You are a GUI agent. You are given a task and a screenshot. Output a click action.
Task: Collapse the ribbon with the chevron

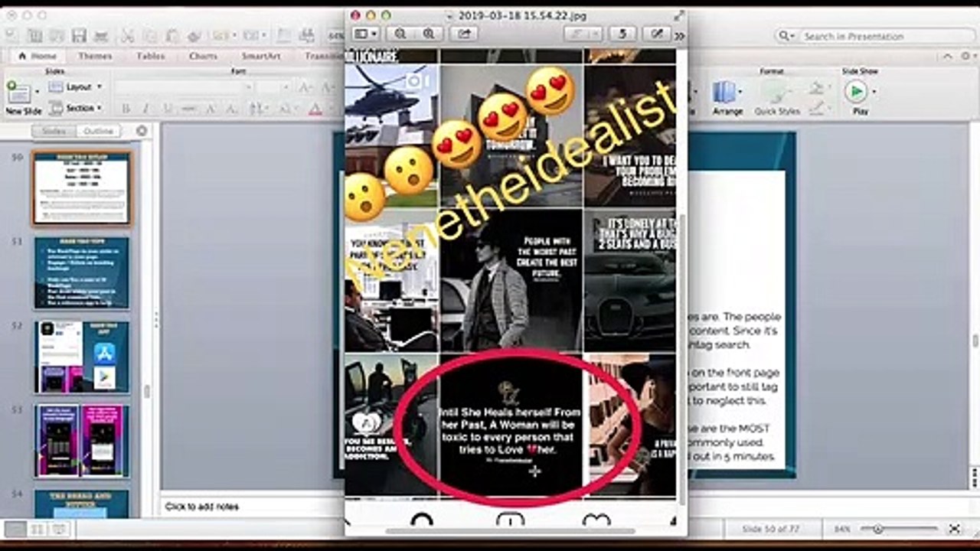point(948,56)
